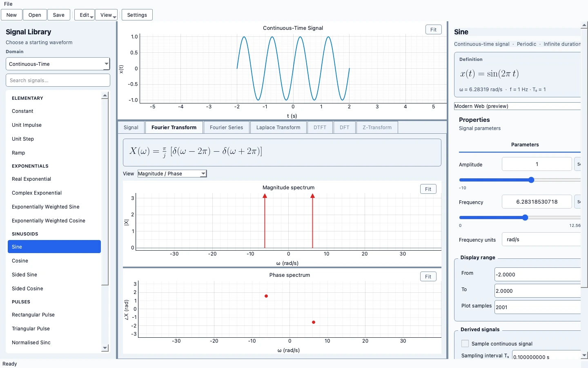588x368 pixels.
Task: Open the Modern Web (preview) theme dropdown
Action: pos(517,106)
